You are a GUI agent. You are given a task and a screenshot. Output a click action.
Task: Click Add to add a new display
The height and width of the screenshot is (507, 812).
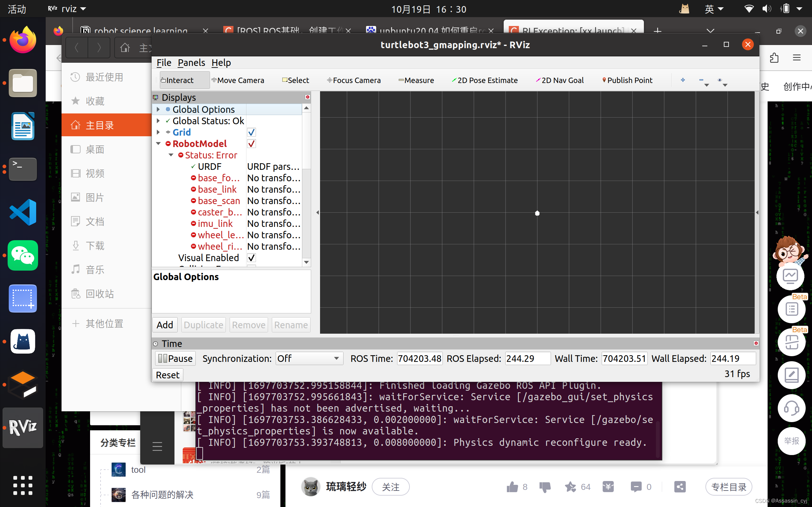[165, 324]
